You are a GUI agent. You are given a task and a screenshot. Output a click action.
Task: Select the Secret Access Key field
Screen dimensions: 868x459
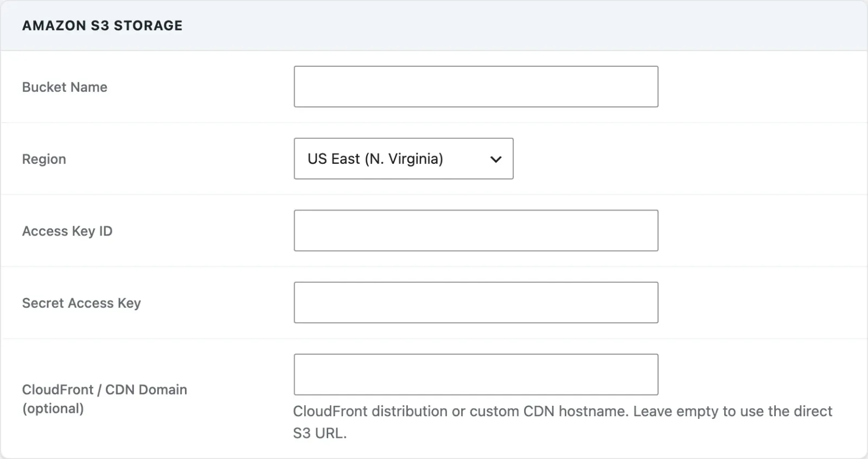tap(476, 303)
